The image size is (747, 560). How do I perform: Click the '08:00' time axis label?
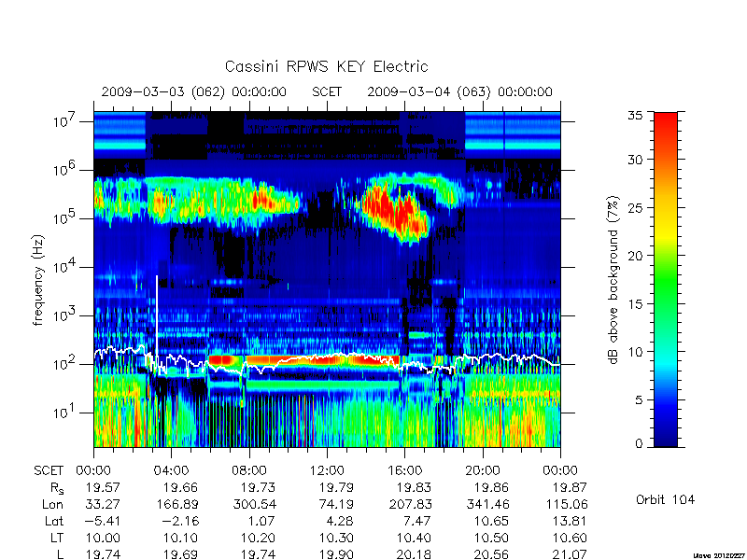click(249, 471)
